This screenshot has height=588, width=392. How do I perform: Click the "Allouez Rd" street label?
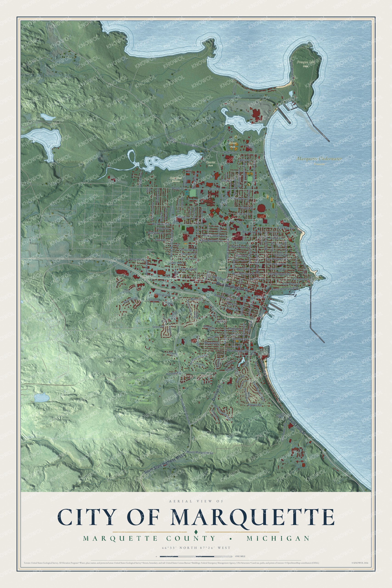click(x=254, y=404)
